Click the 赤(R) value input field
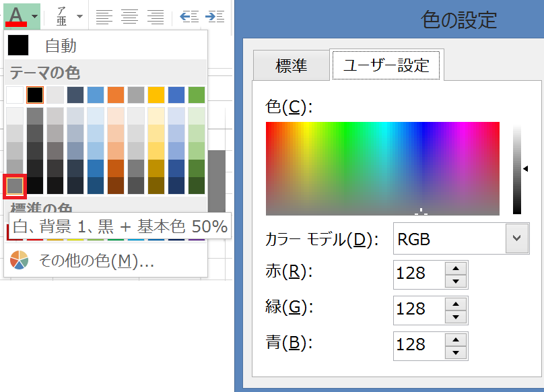Screen dimensions: 544x392 pyautogui.click(x=418, y=273)
